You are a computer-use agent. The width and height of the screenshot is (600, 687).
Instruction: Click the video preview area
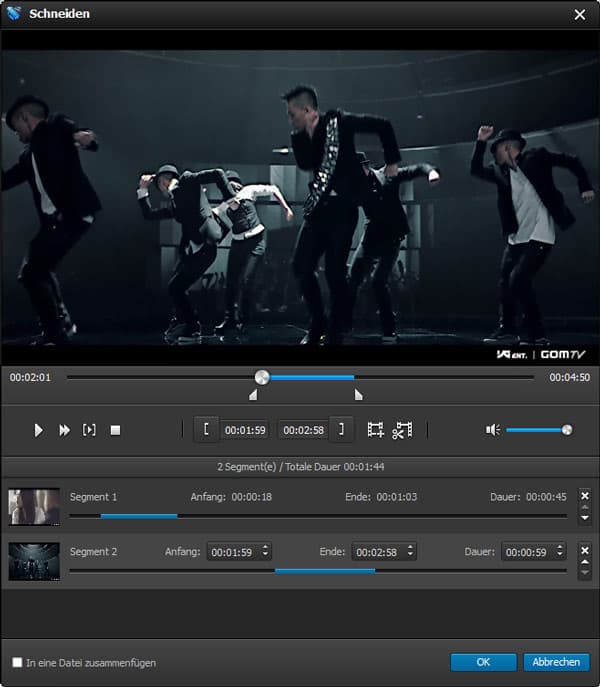[x=300, y=198]
